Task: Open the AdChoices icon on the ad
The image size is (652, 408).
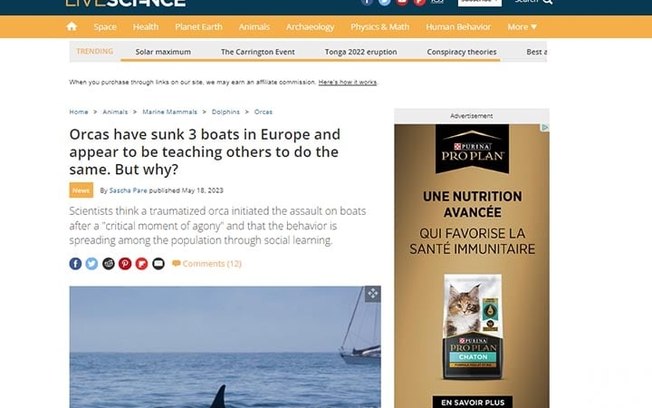Action: [x=545, y=128]
